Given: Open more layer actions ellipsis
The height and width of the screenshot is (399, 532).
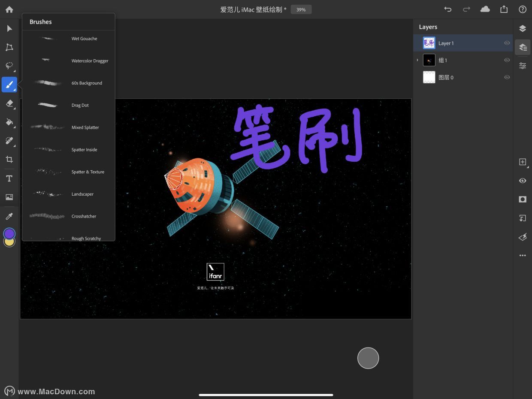Looking at the screenshot, I should [x=523, y=256].
